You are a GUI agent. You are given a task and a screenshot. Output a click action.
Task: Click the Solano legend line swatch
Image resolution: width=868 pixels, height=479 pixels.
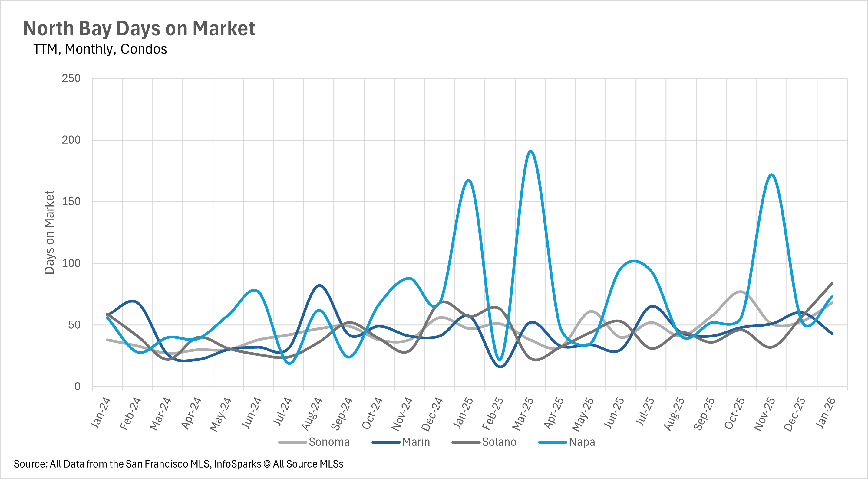click(x=466, y=442)
